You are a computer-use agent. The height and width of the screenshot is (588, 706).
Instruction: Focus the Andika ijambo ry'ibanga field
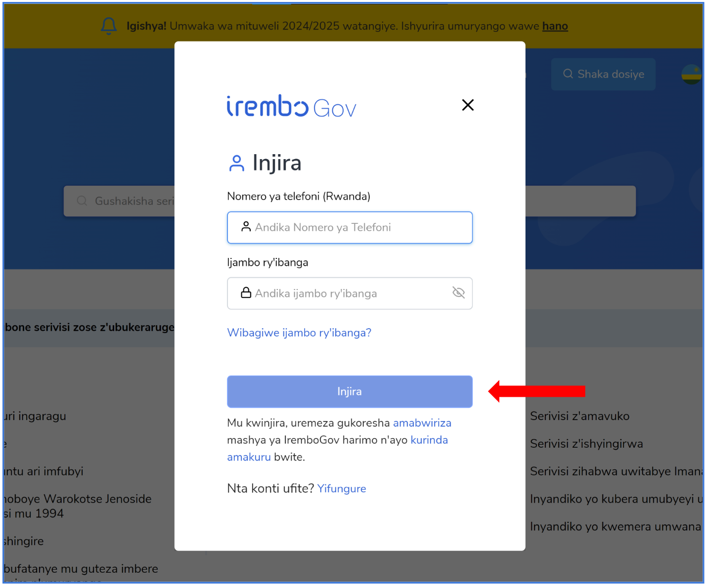[x=350, y=293]
